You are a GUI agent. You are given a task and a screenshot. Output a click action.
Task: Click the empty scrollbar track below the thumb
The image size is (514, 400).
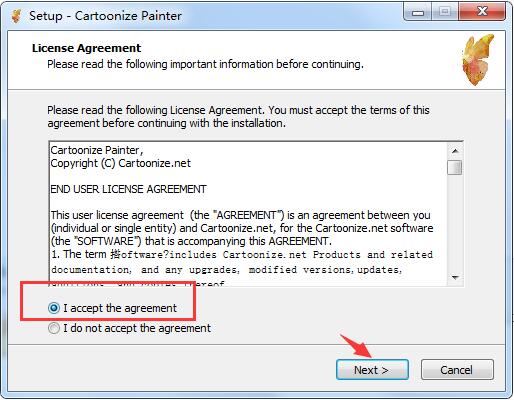pyautogui.click(x=455, y=222)
